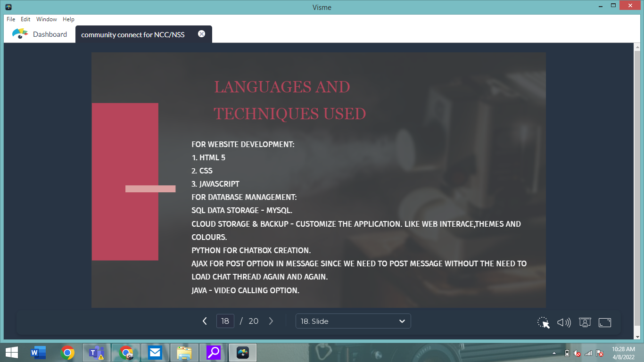Expand the slide list chevron

(x=402, y=321)
